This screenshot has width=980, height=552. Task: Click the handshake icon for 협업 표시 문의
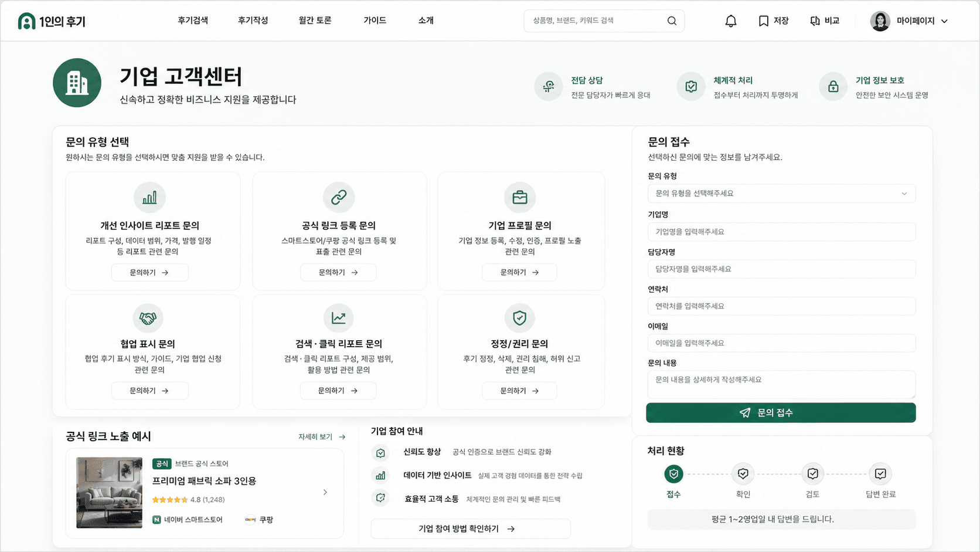[x=148, y=318]
